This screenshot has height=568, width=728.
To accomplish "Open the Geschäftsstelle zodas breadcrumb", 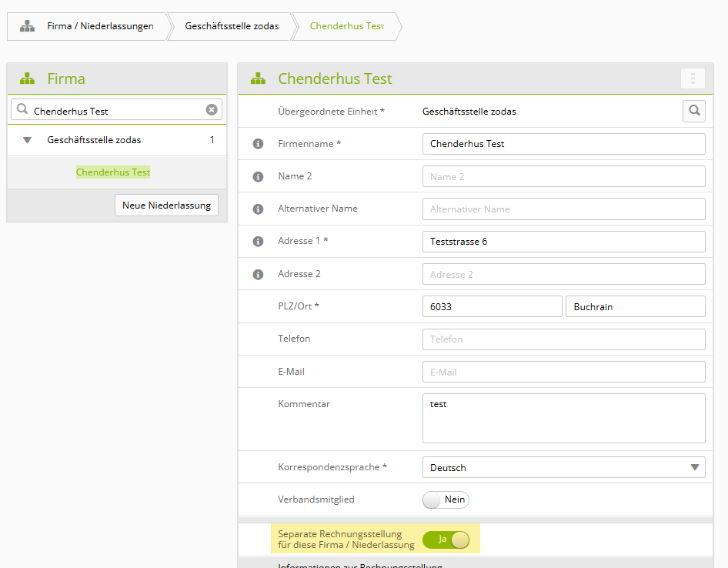I will point(232,26).
